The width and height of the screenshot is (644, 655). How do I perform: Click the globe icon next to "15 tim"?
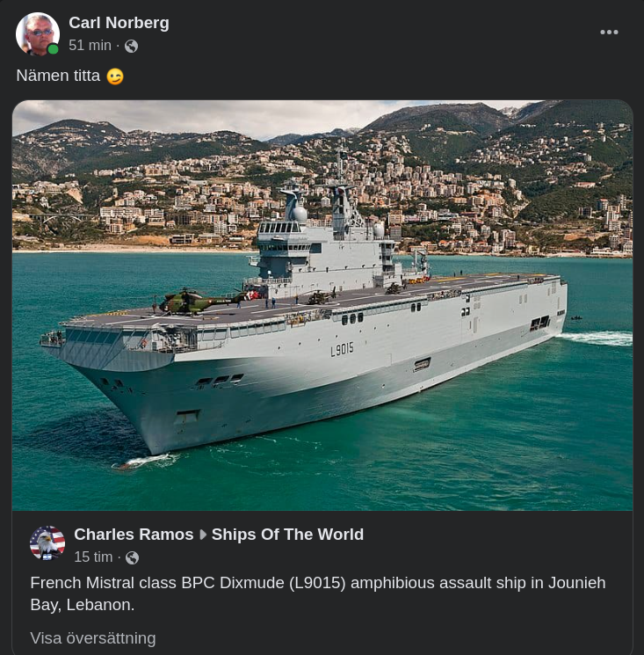point(133,557)
